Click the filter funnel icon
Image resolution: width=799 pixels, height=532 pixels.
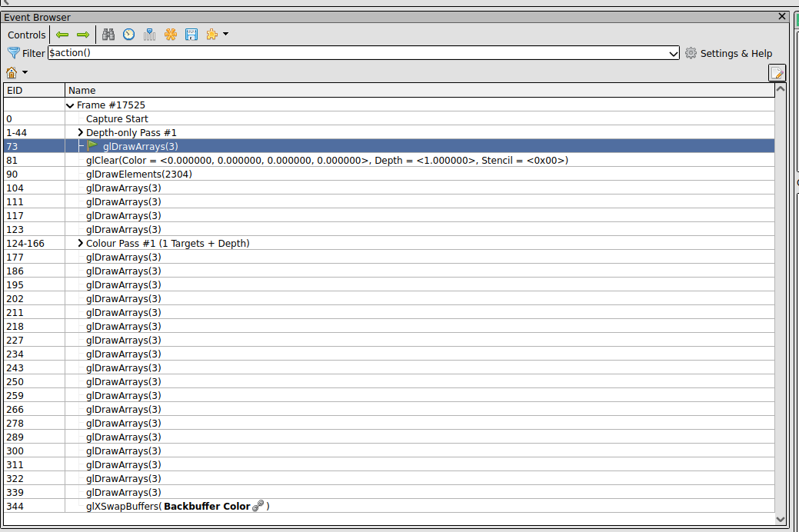coord(13,53)
